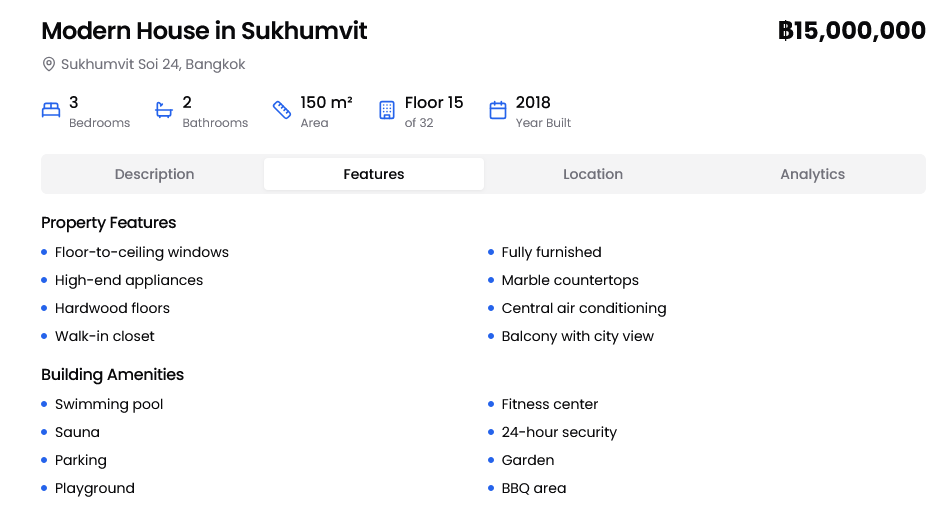Select the Features tab
Viewport: 940px width, 527px height.
click(374, 174)
